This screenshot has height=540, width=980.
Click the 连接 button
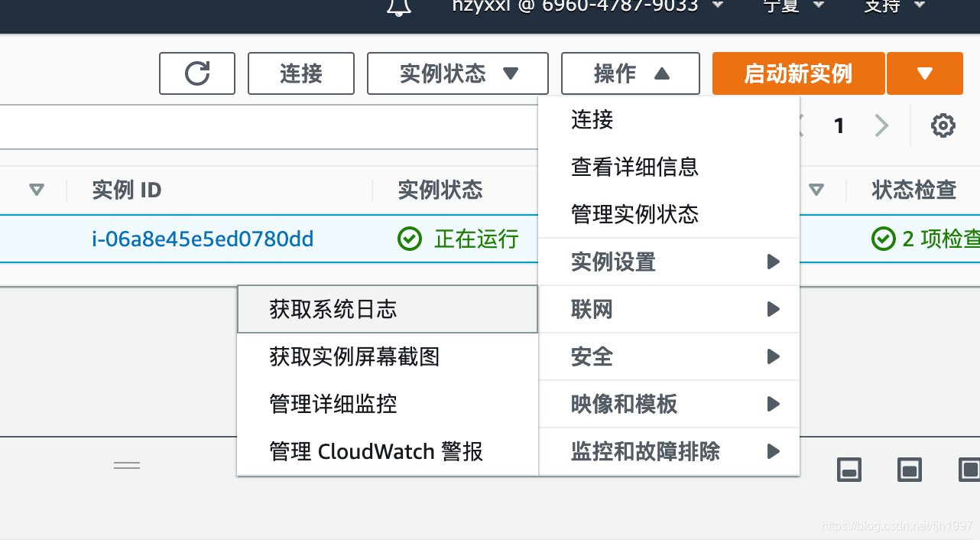300,73
